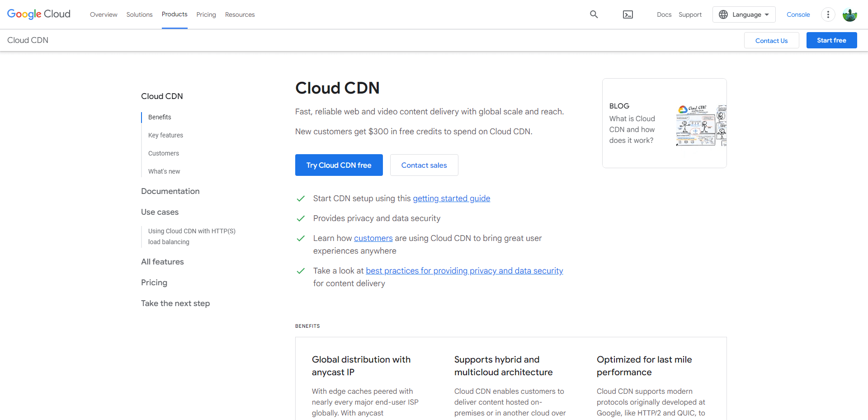
Task: Open Documentation section in sidebar
Action: coord(170,191)
